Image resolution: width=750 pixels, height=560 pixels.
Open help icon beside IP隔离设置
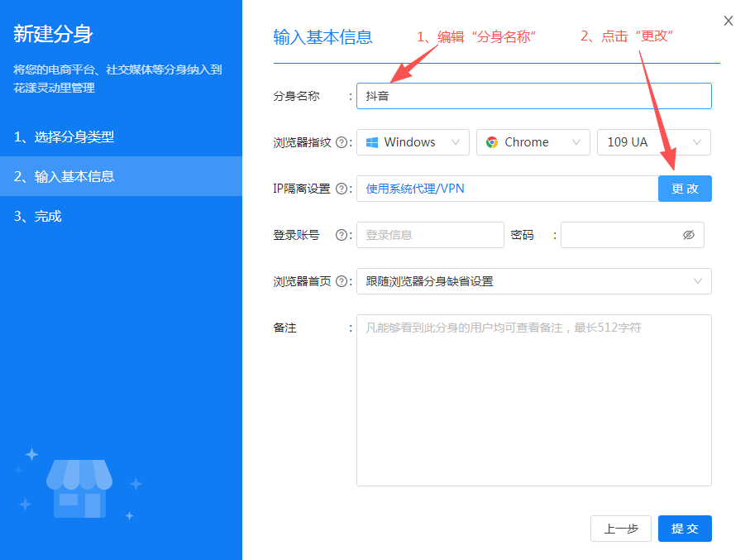(x=342, y=188)
